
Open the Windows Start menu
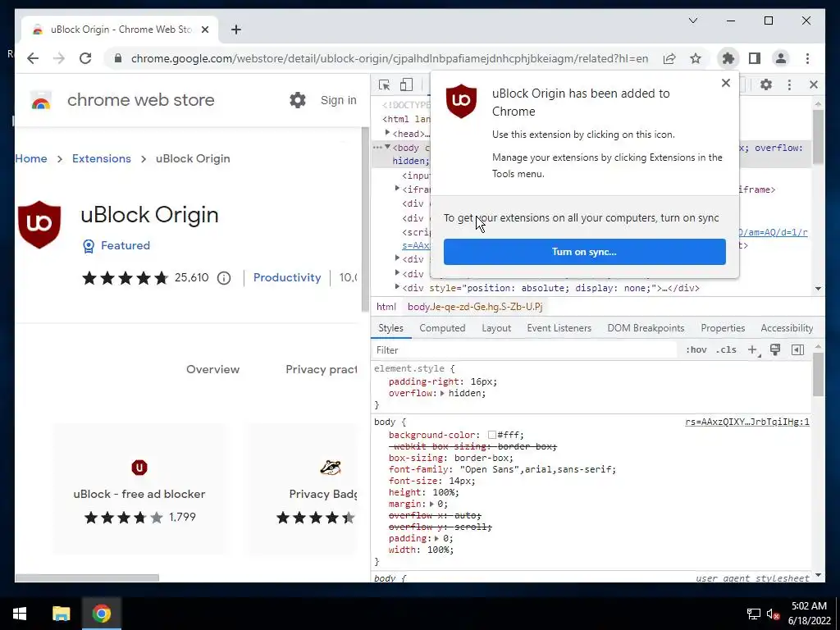pos(20,614)
